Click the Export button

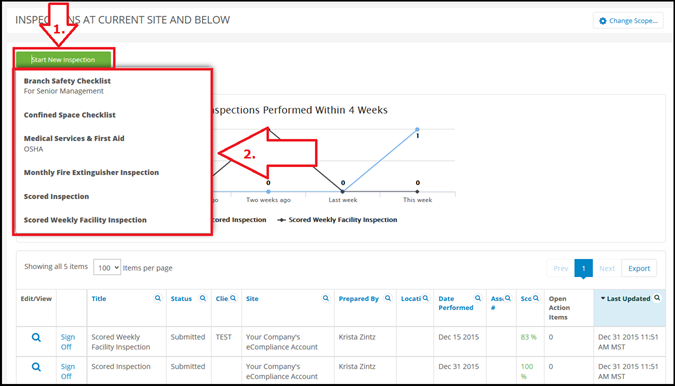coord(639,268)
